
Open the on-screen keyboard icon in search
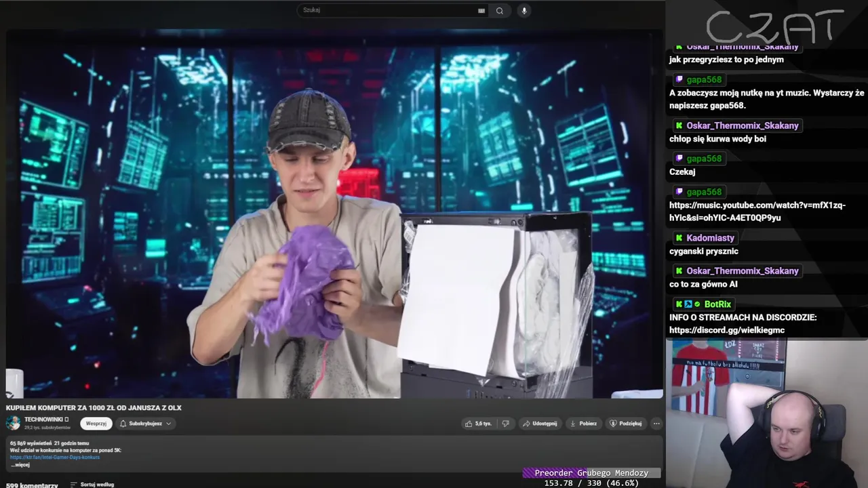click(x=481, y=10)
